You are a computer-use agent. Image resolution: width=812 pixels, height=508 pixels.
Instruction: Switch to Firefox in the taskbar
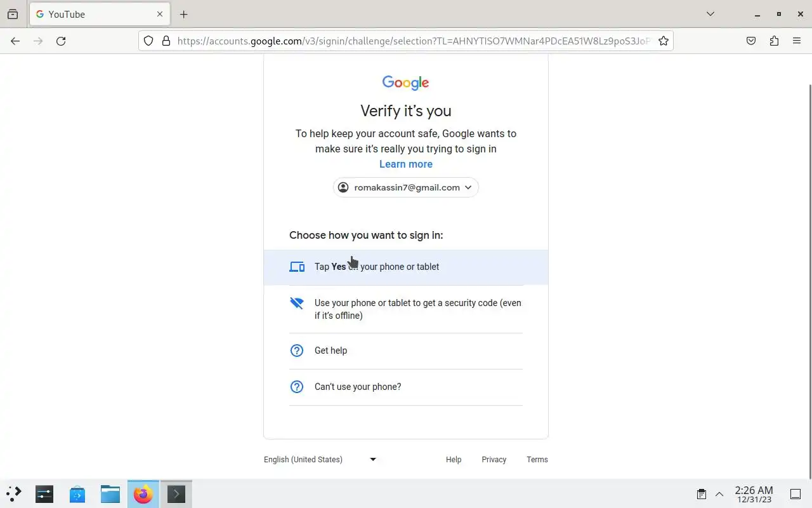(143, 493)
